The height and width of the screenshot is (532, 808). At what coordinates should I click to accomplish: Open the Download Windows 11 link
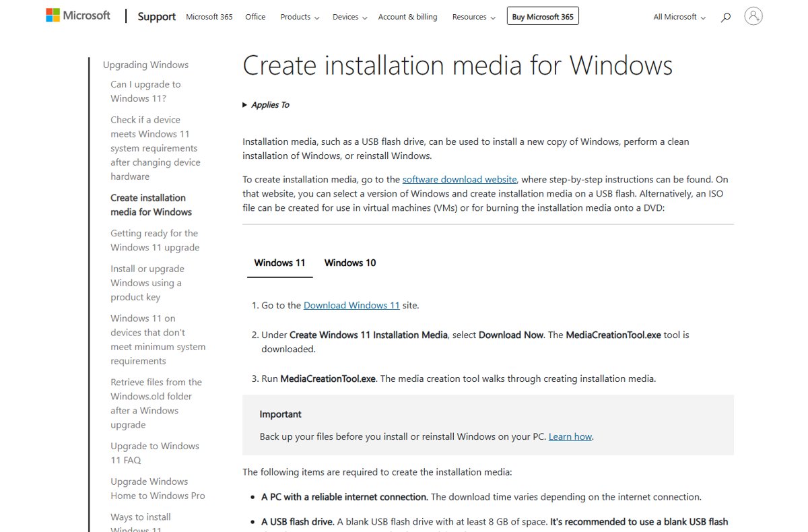pyautogui.click(x=351, y=305)
